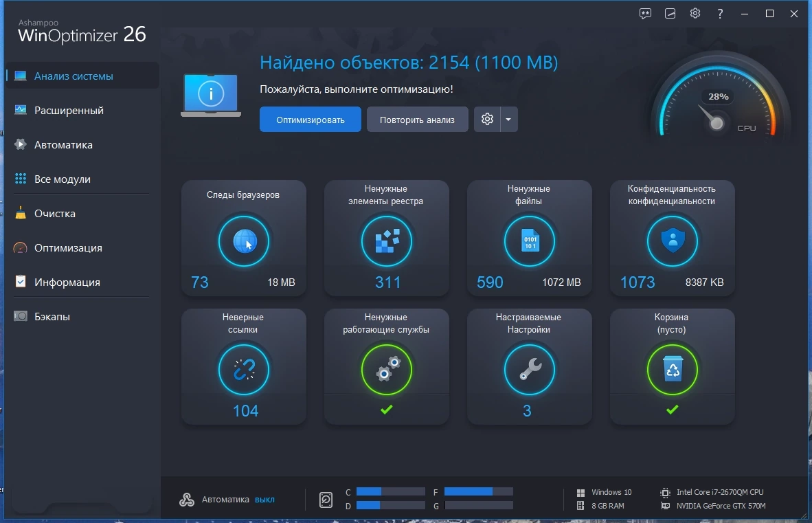Click the Неверные ссылки card title
Viewport: 812px width, 523px height.
point(243,323)
